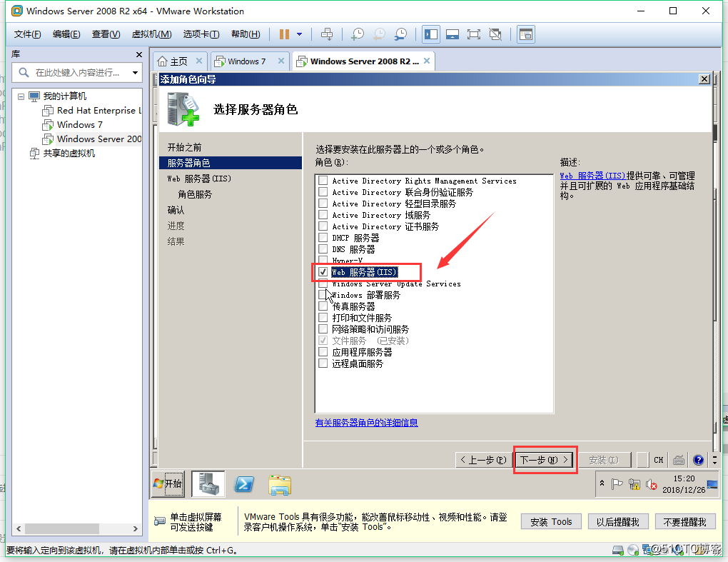Screen dimensions: 728x562
Task: Check DHCP 服务器 role
Action: click(323, 237)
